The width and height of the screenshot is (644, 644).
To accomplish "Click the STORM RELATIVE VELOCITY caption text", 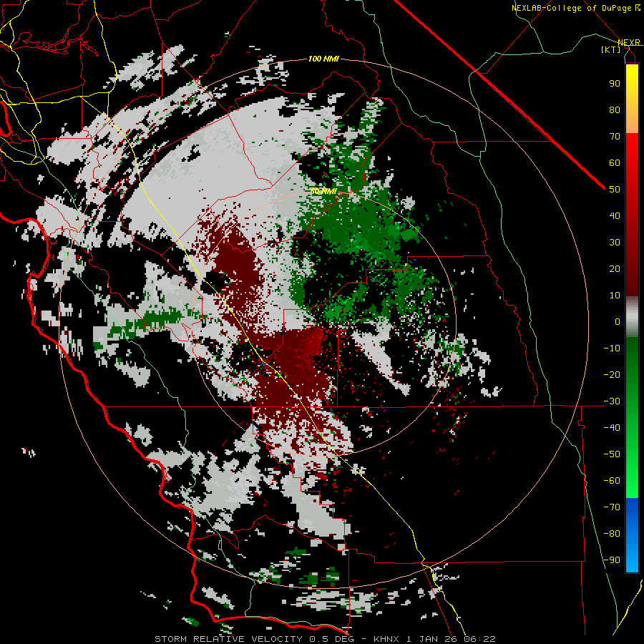I will click(228, 639).
